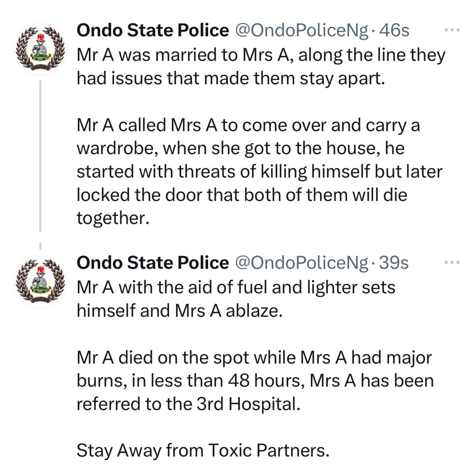The image size is (476, 476).
Task: Open the tweet via its 39s timestamp
Action: click(x=394, y=263)
